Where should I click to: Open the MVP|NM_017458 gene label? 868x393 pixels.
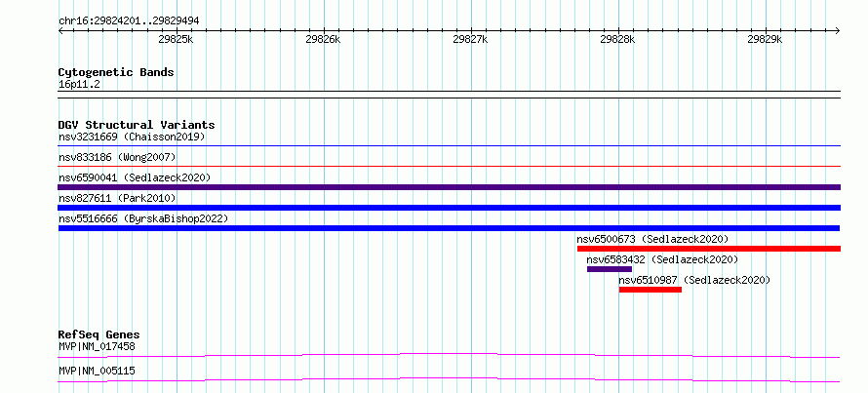97,347
